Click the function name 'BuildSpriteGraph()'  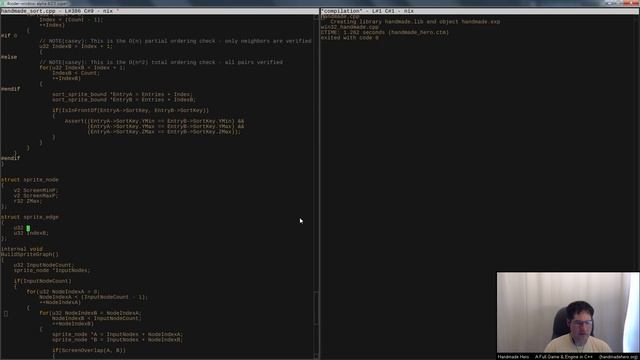click(x=30, y=254)
